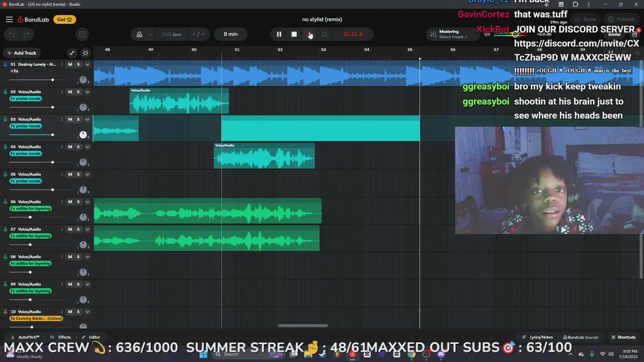Expand track 01 chevron

click(87, 64)
